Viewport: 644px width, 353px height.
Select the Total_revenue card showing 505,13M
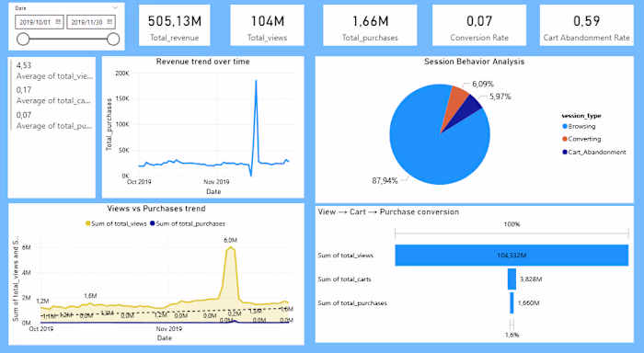[x=175, y=25]
